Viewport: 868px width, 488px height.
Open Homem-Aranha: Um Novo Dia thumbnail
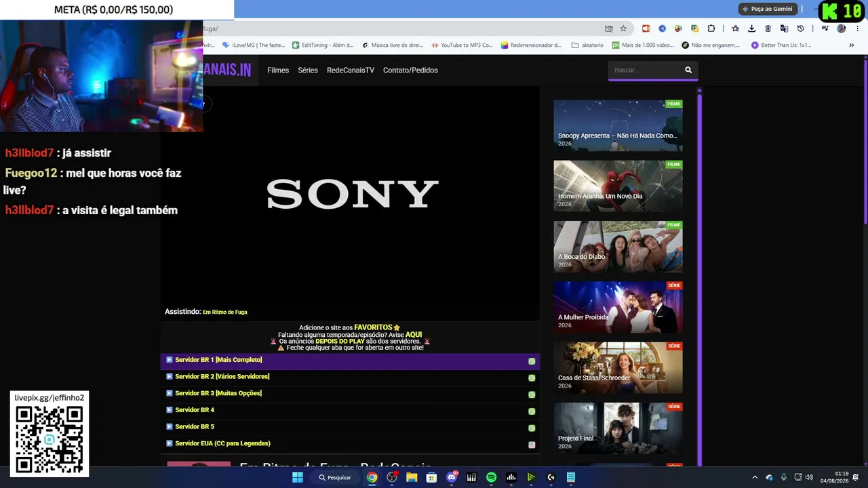[618, 186]
